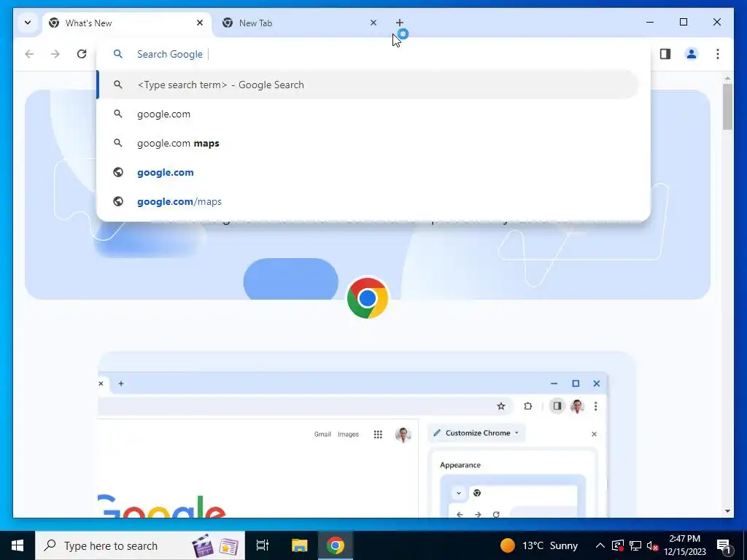The image size is (747, 560).
Task: Open the 2:47 PM clock and calendar
Action: [x=684, y=545]
